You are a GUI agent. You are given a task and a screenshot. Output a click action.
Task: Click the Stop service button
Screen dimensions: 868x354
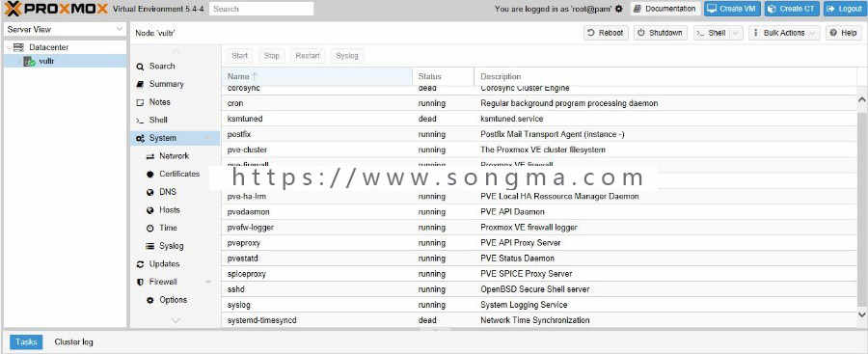[271, 55]
